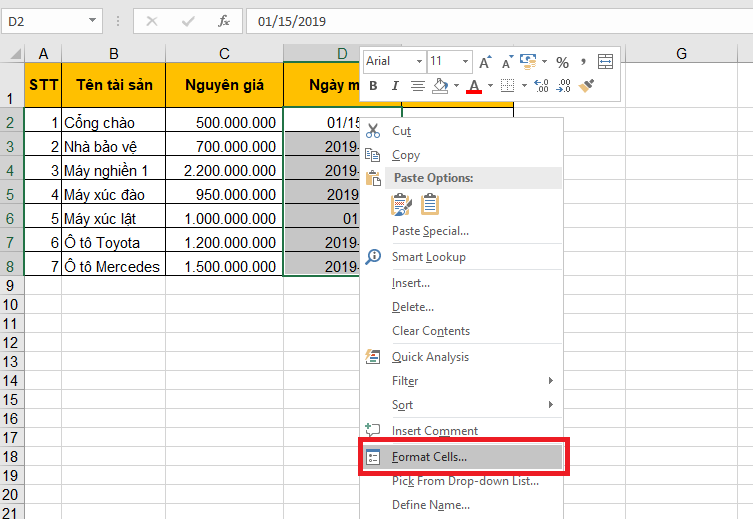Expand the Name Box dropdown arrow
Viewport: 753px width, 519px height.
[93, 20]
